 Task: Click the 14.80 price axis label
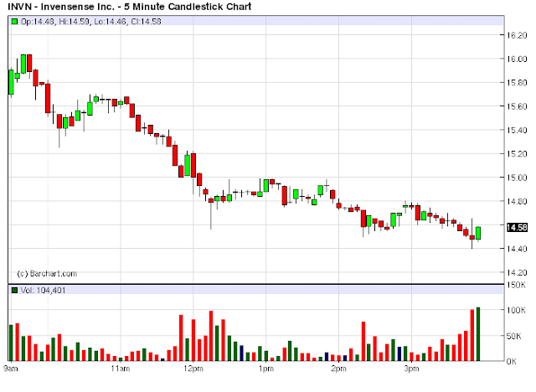tap(517, 201)
